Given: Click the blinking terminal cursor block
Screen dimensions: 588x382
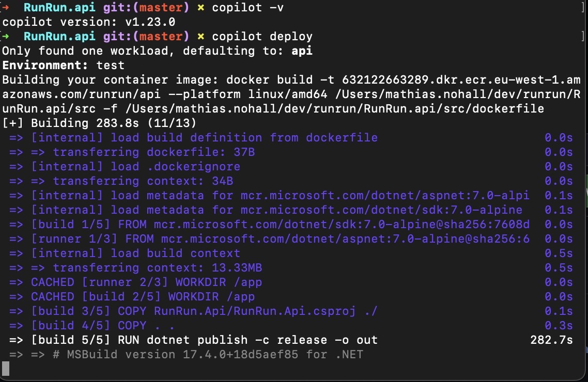Looking at the screenshot, I should point(6,370).
